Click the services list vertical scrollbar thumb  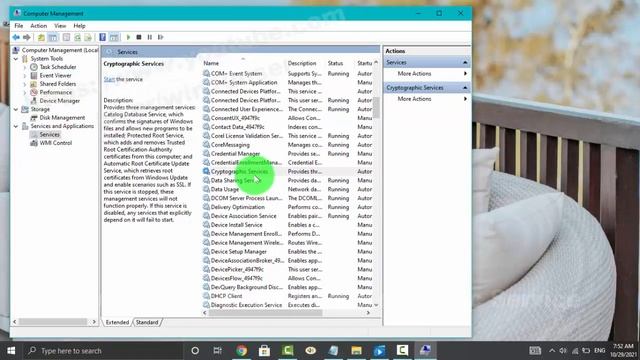click(376, 108)
